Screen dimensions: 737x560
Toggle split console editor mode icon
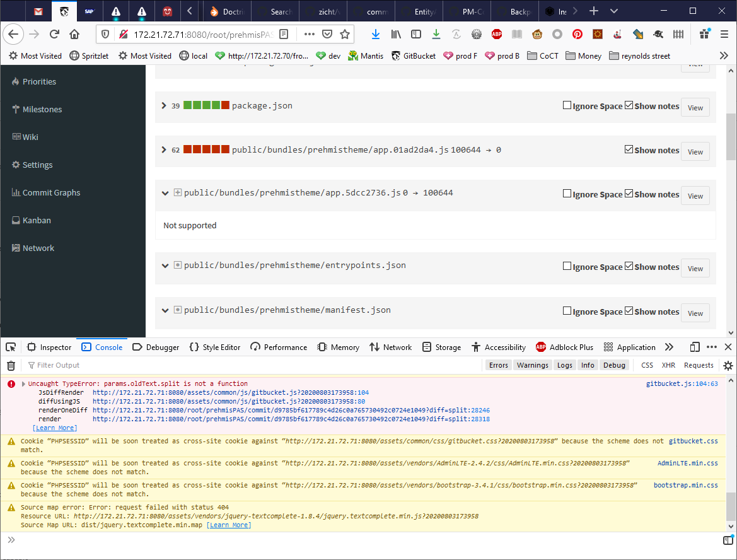point(728,540)
